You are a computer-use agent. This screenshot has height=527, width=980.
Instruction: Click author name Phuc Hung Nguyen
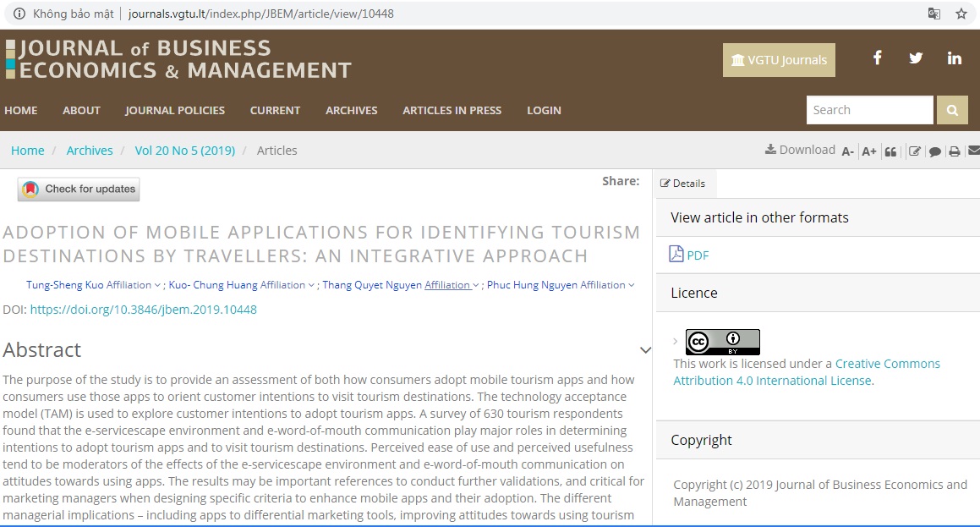532,285
